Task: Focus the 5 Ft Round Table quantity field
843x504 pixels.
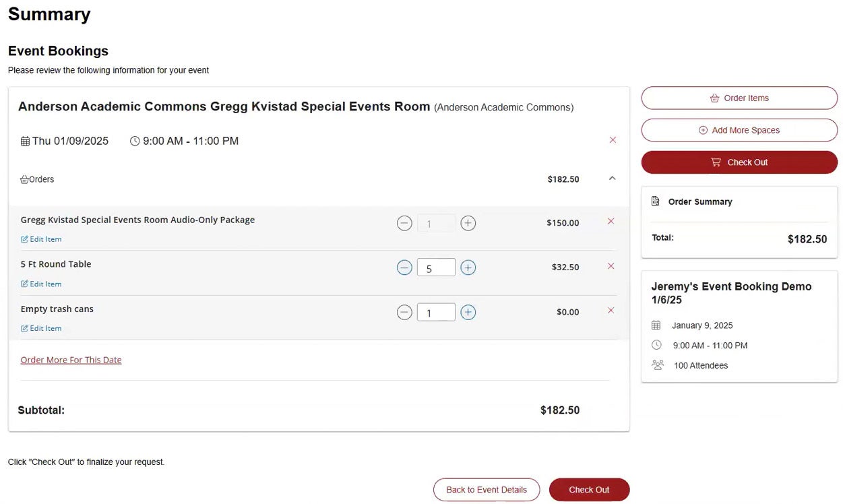Action: coord(436,267)
